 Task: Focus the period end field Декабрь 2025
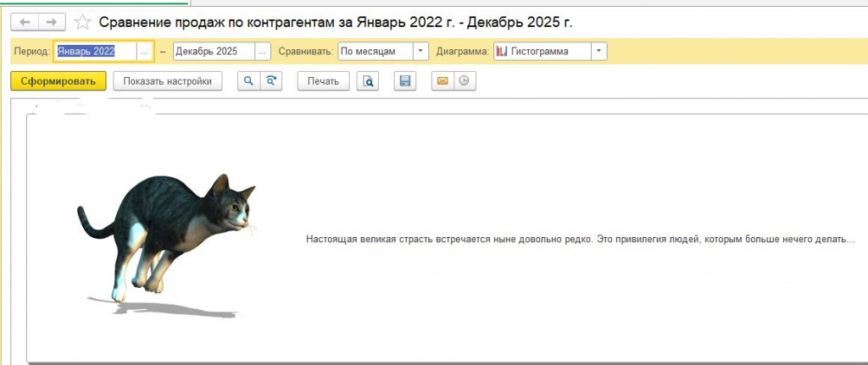click(x=214, y=51)
